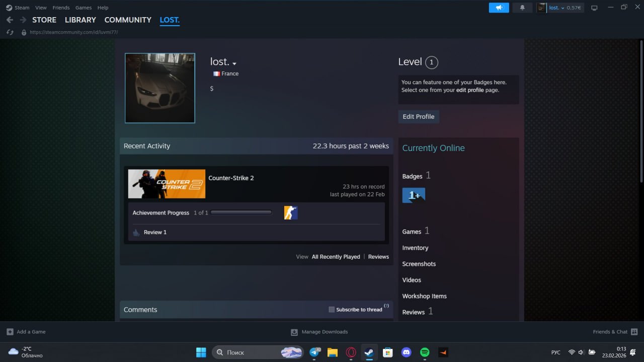Switch to Big Picture mode monitor icon
This screenshot has height=362, width=644.
coord(594,8)
